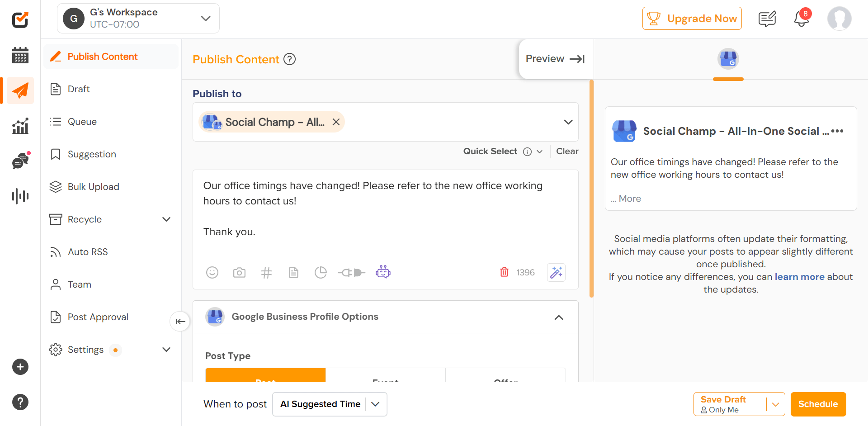Open the notifications bell with 8 badge
The height and width of the screenshot is (426, 868).
[802, 18]
